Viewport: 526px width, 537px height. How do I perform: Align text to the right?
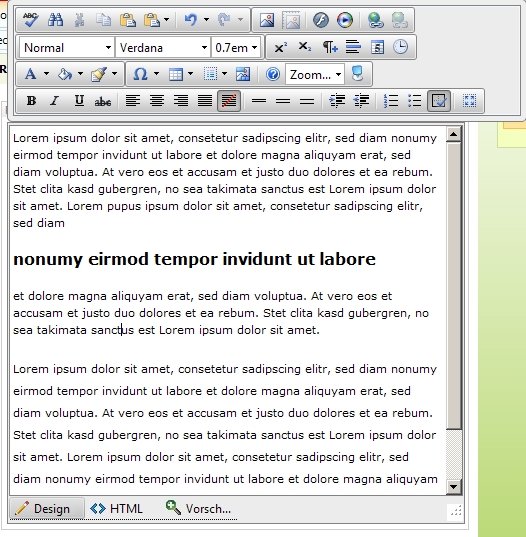coord(181,101)
